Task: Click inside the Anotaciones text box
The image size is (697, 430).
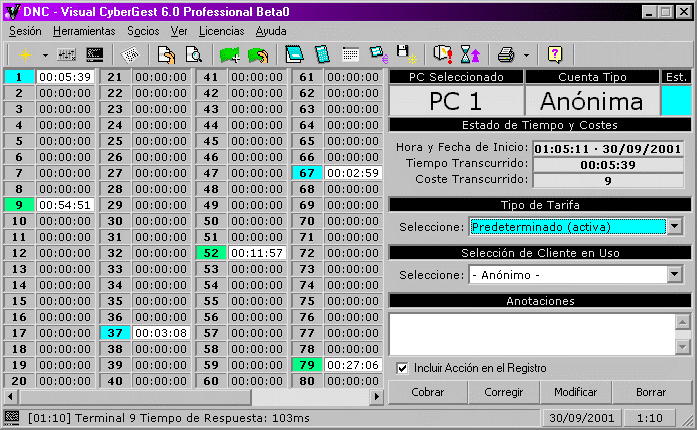Action: [530, 334]
